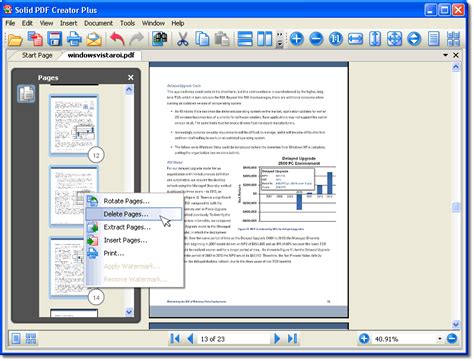Click the Print toolbar icon
The image size is (474, 361).
click(x=74, y=39)
